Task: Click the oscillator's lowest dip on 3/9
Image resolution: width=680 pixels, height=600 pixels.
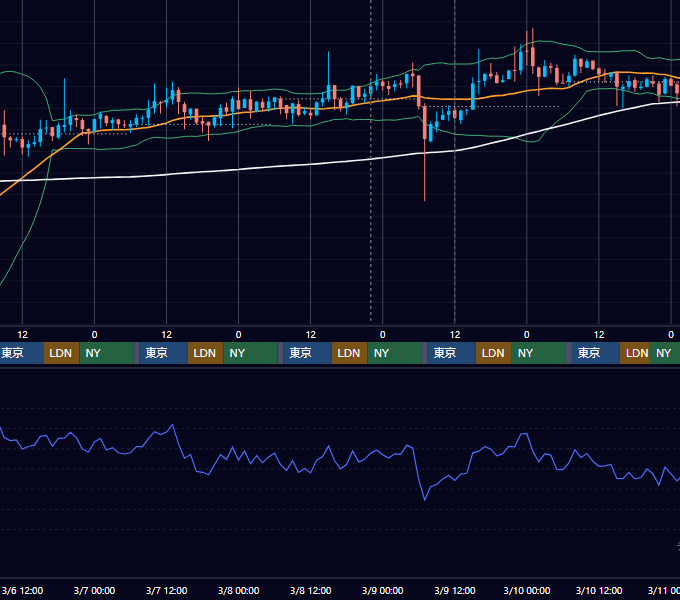Action: pyautogui.click(x=425, y=499)
